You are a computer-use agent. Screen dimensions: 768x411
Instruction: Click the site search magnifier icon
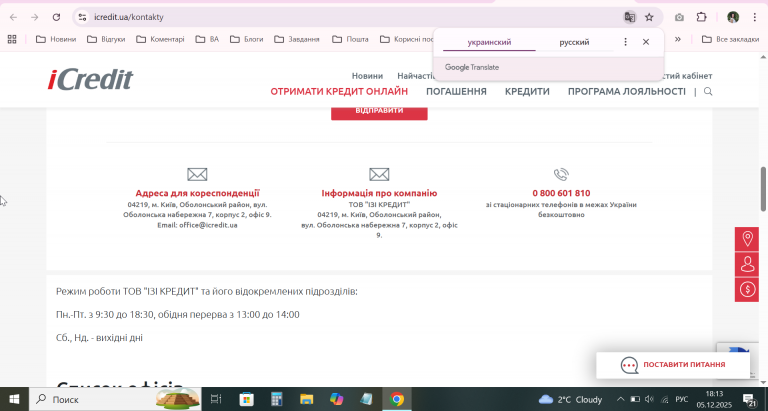point(708,92)
